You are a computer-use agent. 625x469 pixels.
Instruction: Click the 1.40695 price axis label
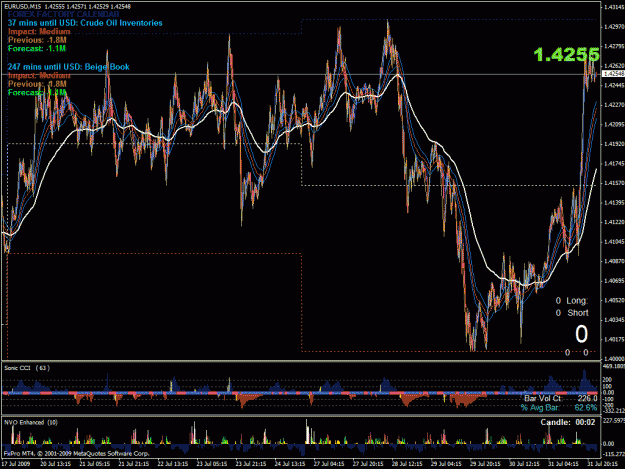[614, 281]
